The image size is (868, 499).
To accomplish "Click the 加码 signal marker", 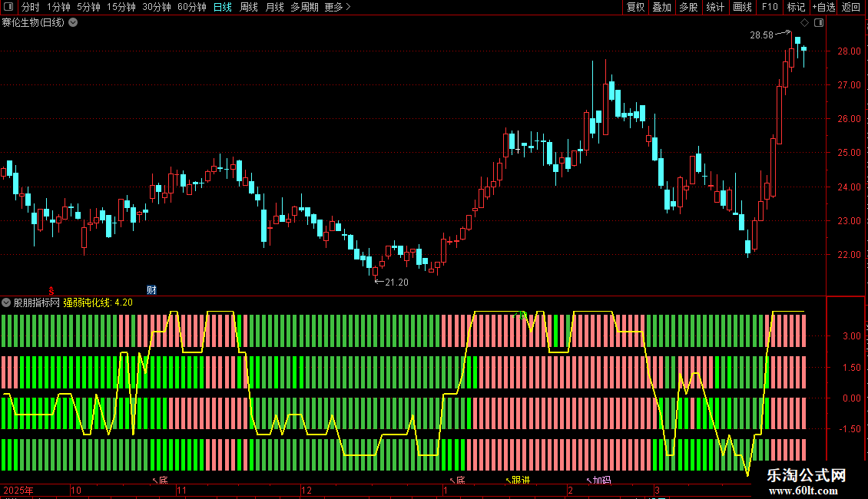I will 601,480.
